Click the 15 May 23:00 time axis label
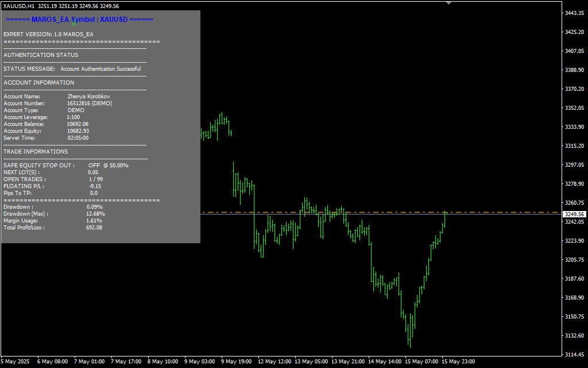The image size is (588, 368). (x=458, y=362)
